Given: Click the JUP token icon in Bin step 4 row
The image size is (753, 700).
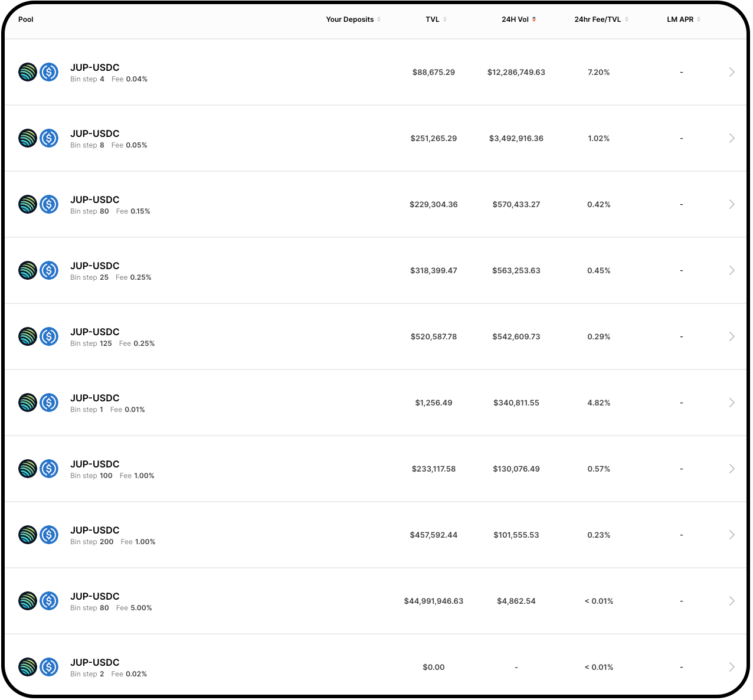Looking at the screenshot, I should pos(28,72).
